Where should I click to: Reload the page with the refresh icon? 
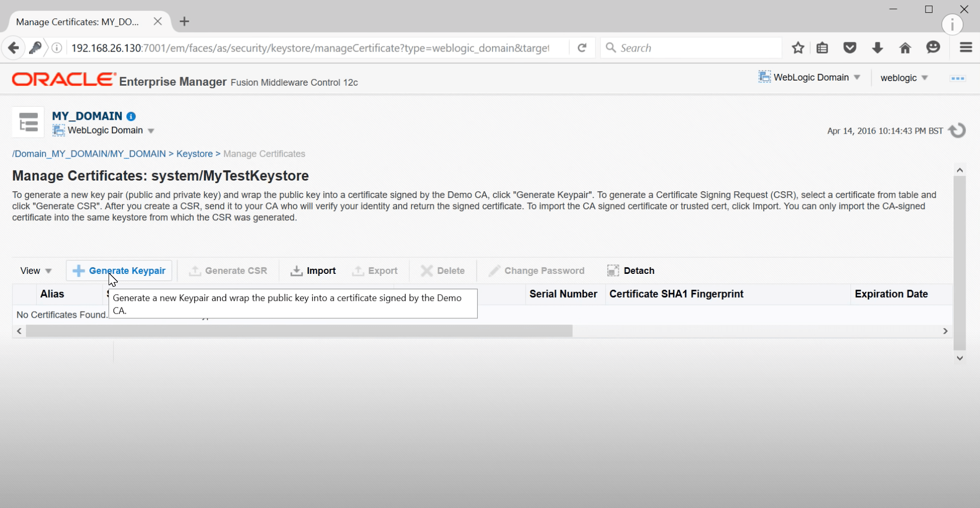tap(582, 47)
